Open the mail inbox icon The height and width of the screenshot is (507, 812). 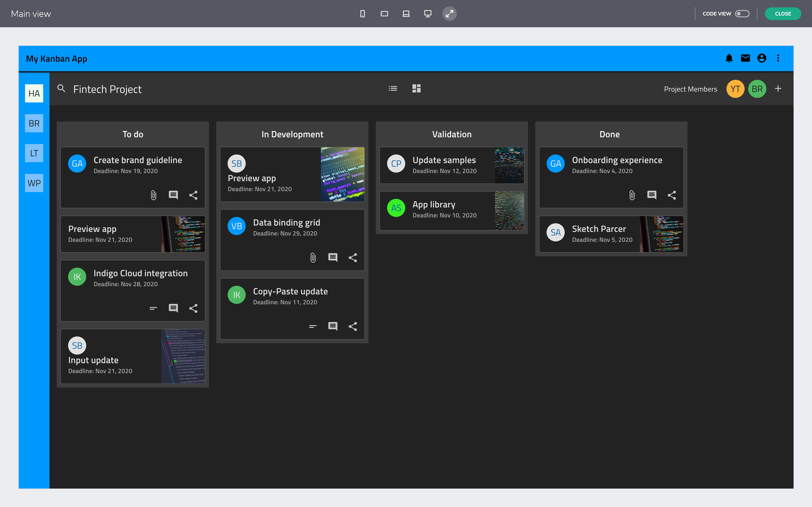tap(745, 58)
